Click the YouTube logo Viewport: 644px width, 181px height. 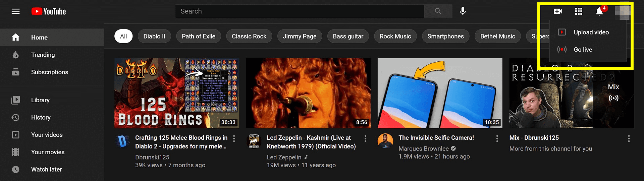tap(49, 11)
